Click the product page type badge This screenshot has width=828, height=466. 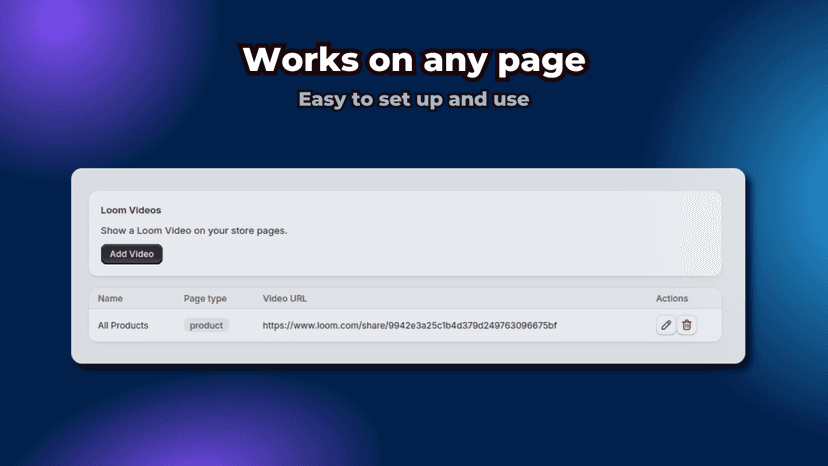pos(206,325)
